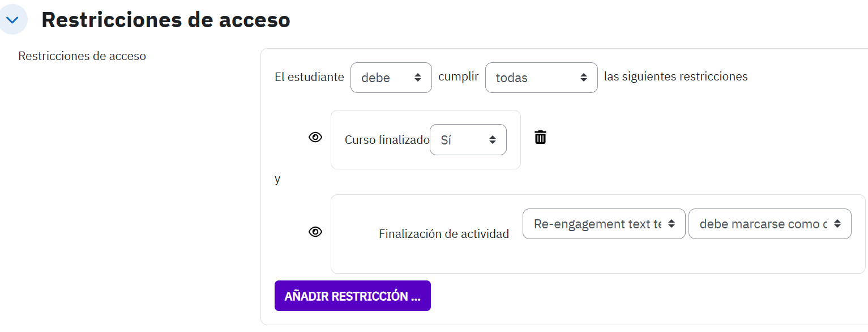Click the AÑADIR RESTRICCIÓN button
Viewport: 868px width, 332px height.
(x=353, y=296)
